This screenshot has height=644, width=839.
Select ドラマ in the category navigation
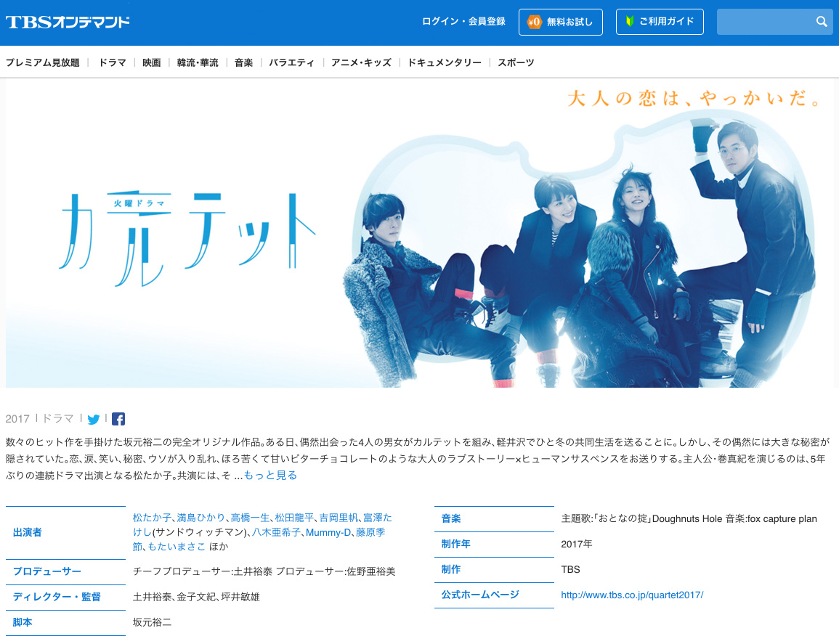pos(113,62)
